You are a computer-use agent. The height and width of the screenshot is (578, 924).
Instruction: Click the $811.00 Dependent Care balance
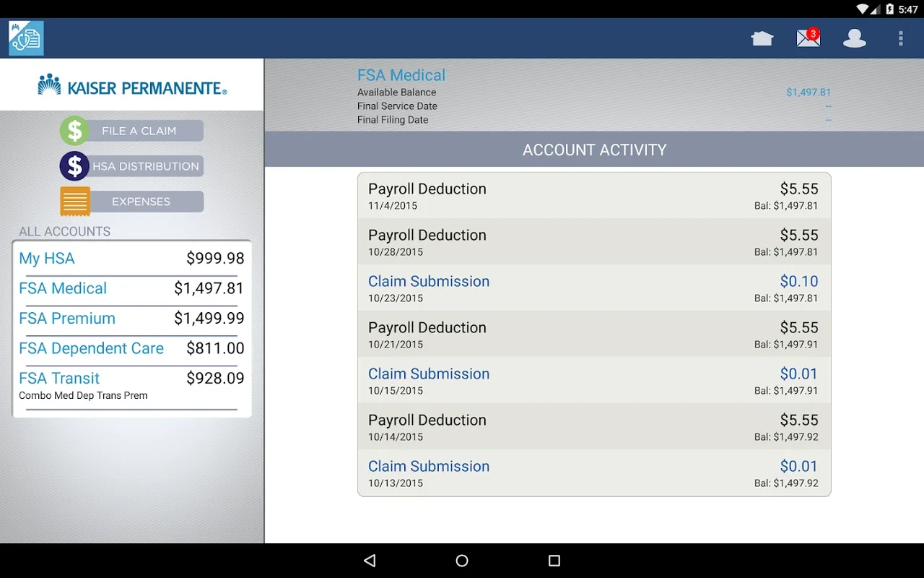pyautogui.click(x=215, y=348)
